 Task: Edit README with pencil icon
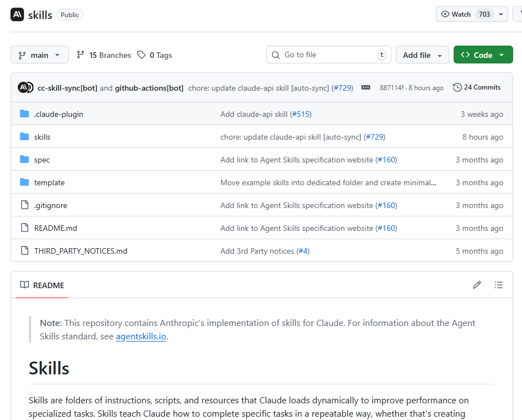pos(477,285)
